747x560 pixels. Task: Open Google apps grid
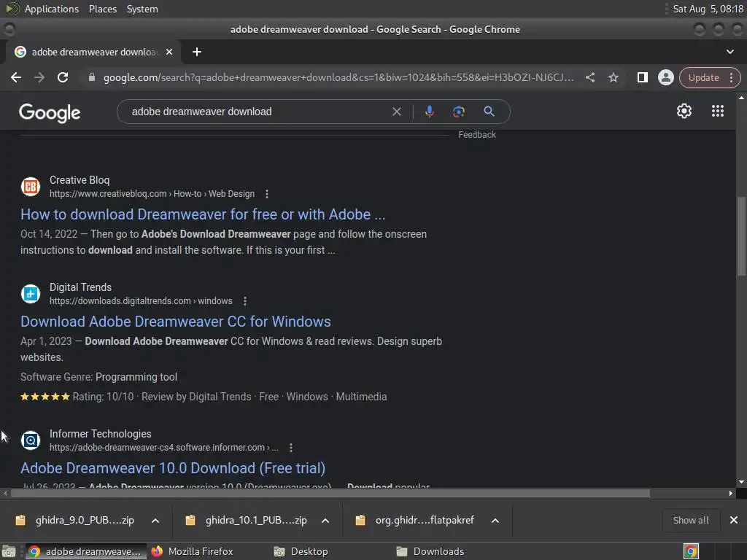pos(718,111)
